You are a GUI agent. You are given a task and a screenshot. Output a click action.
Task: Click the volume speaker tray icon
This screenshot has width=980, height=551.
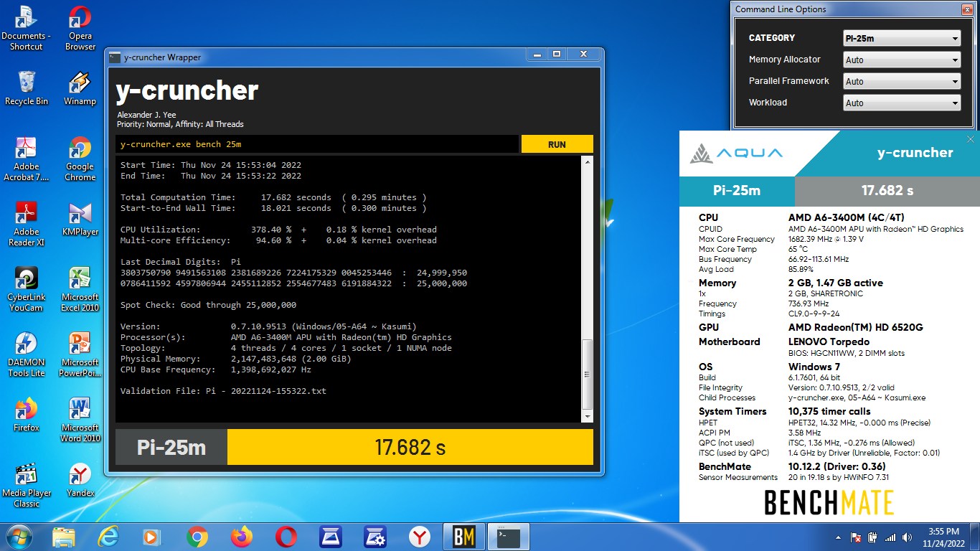pos(908,537)
